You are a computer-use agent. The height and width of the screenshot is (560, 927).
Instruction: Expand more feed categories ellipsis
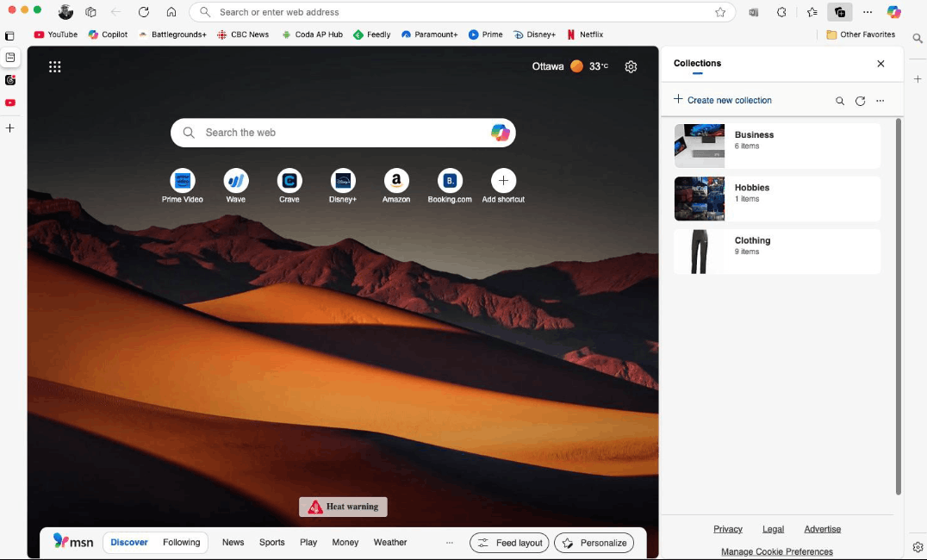(x=450, y=542)
